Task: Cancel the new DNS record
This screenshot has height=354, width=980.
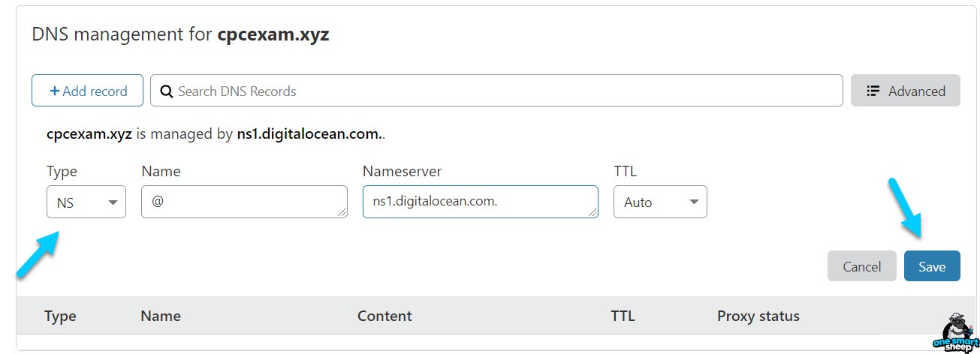Action: [862, 266]
